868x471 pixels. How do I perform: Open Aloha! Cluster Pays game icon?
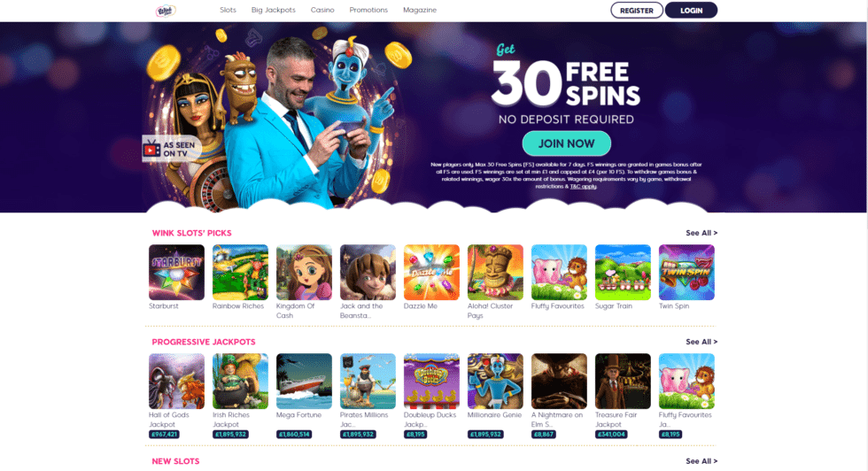[495, 273]
